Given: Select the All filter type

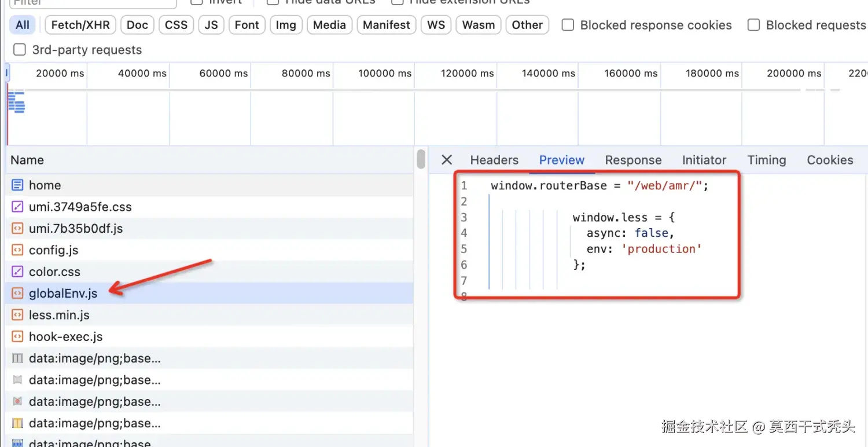Looking at the screenshot, I should pyautogui.click(x=23, y=25).
